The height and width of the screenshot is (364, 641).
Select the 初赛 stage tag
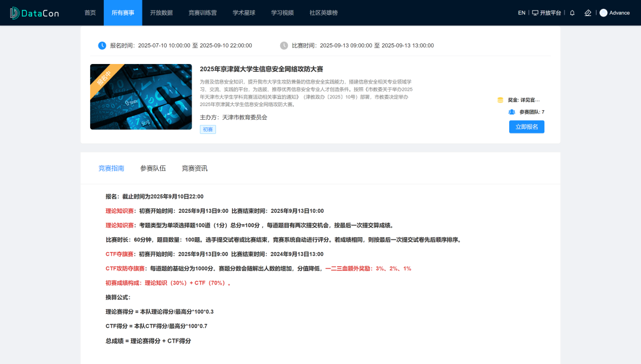208,129
